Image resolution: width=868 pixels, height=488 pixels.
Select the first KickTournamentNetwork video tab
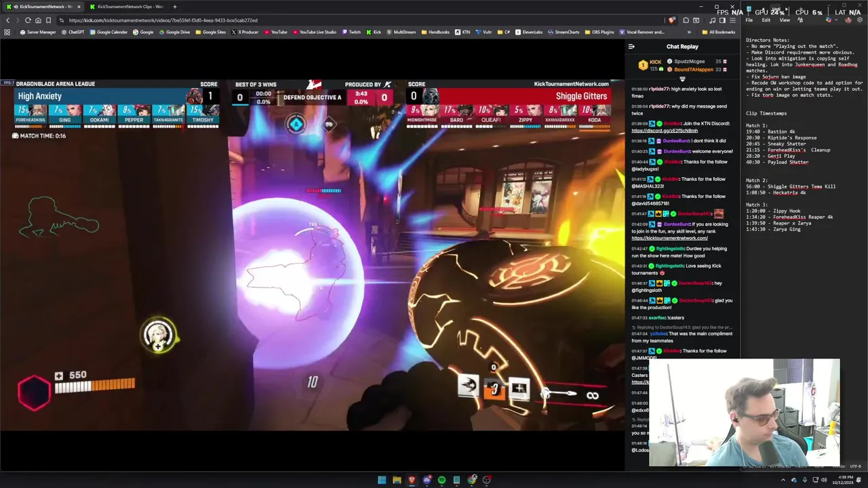click(42, 7)
